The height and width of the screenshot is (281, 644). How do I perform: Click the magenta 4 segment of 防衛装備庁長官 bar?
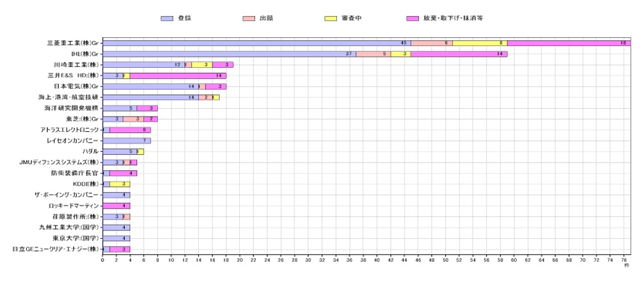[123, 173]
